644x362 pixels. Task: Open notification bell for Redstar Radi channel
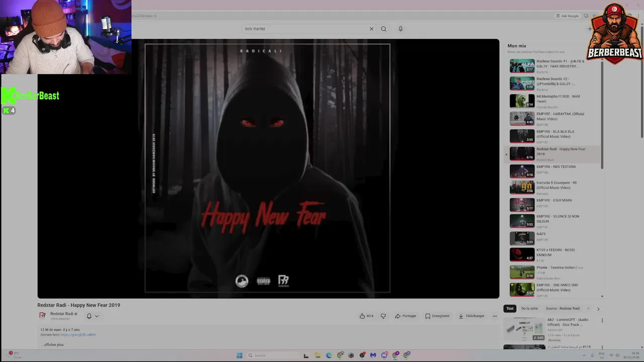[x=89, y=316]
